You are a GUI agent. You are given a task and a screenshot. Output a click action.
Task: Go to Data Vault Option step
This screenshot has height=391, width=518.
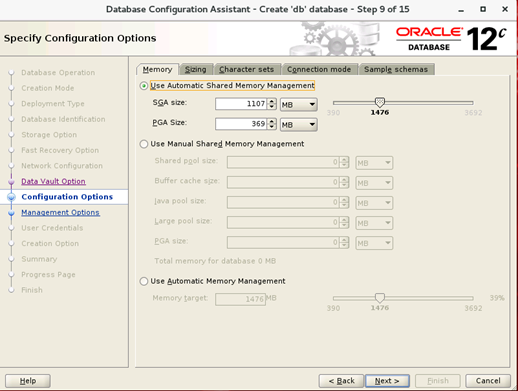[x=53, y=181]
